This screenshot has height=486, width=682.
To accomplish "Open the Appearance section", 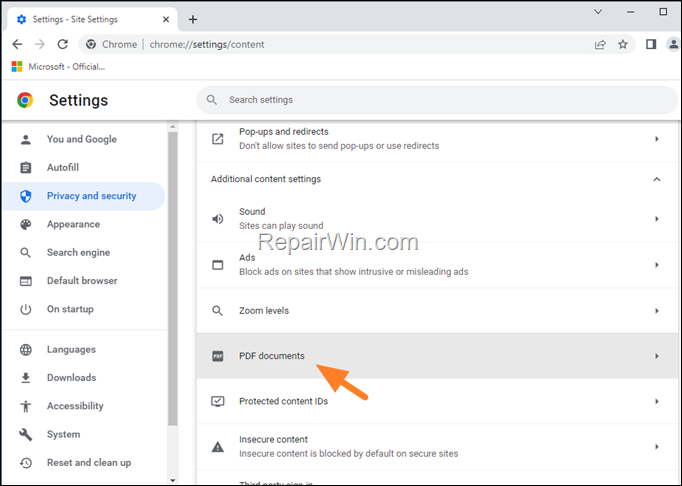I will coord(84,224).
